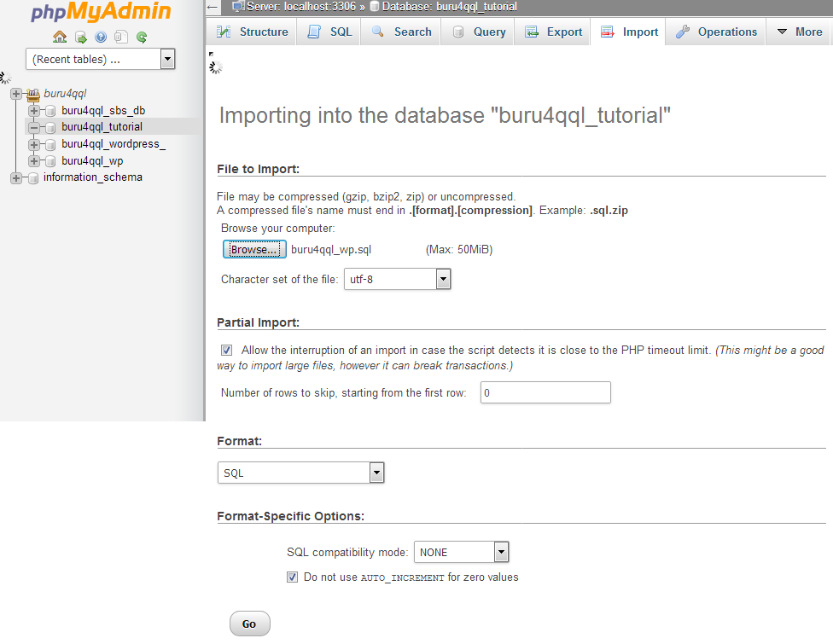The image size is (833, 644).
Task: Collapse the buru4qql_tutorial tree node
Action: pyautogui.click(x=34, y=126)
